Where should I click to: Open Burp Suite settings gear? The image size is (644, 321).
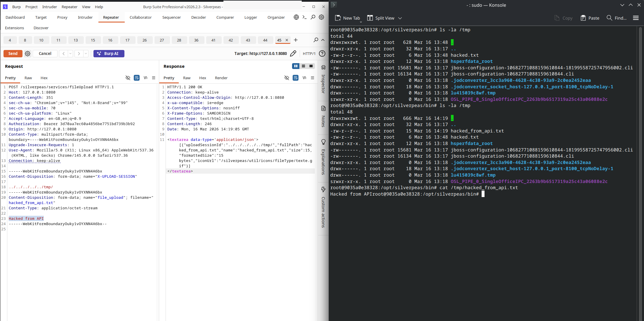322,17
